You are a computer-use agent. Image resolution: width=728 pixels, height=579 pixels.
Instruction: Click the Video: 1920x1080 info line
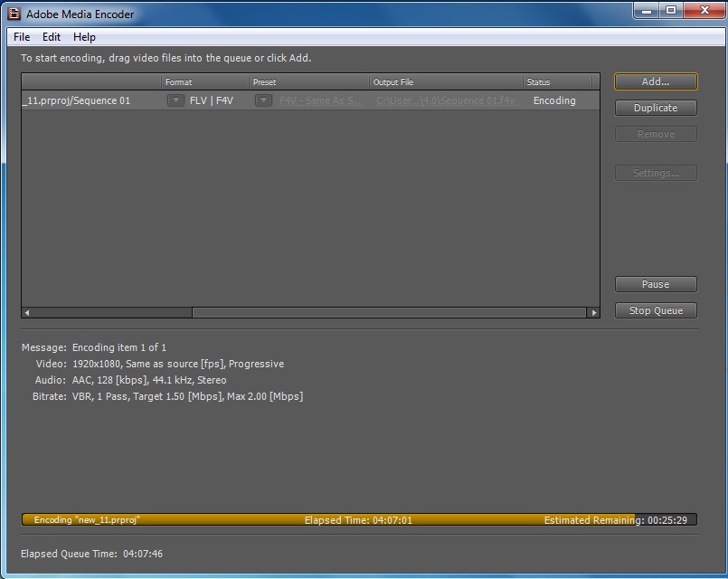(160, 364)
